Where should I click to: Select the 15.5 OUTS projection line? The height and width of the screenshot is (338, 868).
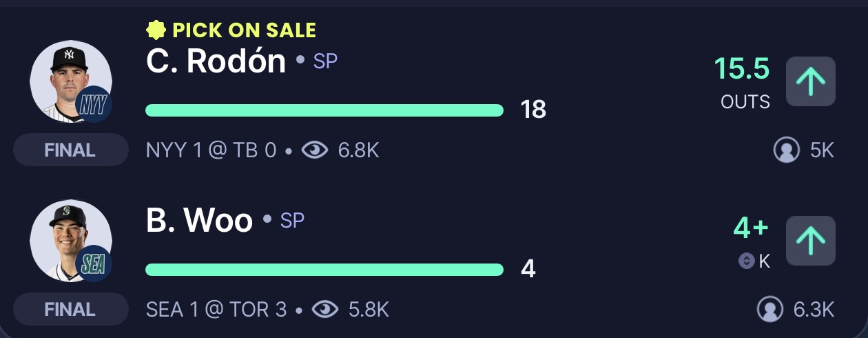coord(742,83)
